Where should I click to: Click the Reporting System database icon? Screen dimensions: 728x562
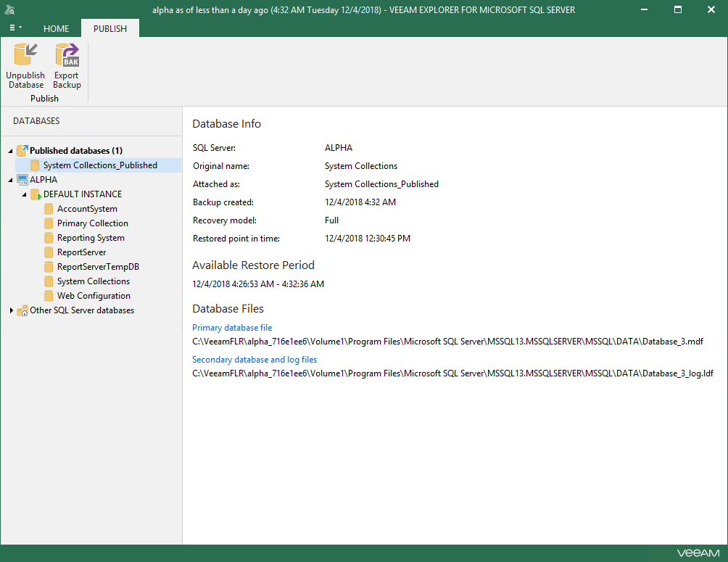coord(49,238)
